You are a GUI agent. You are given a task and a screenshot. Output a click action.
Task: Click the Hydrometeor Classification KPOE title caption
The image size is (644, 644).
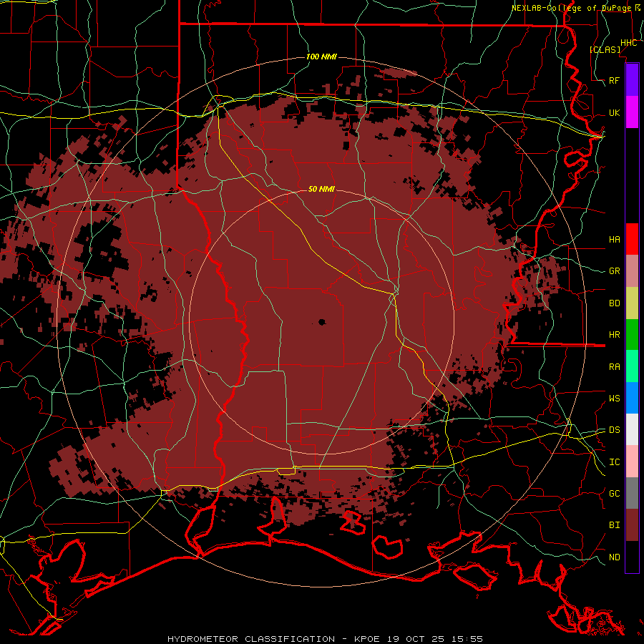click(325, 639)
